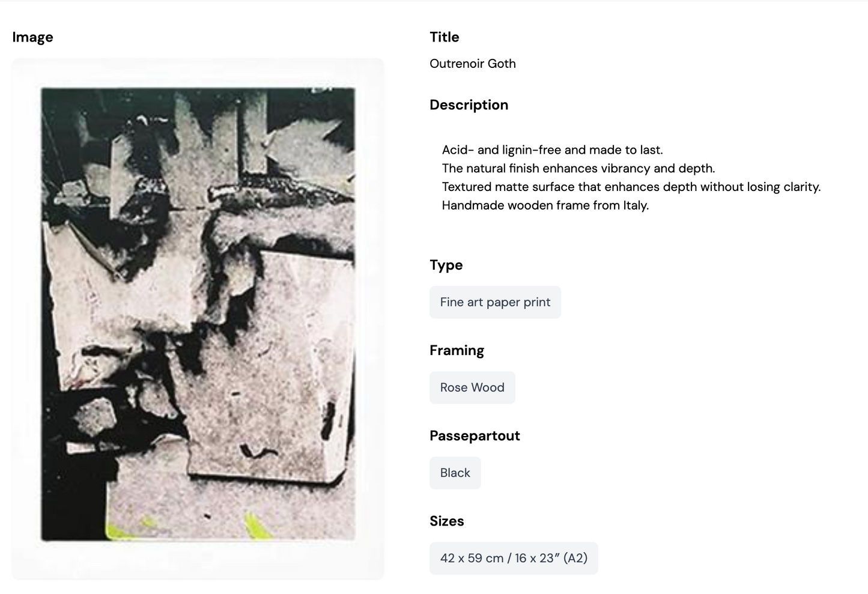868x594 pixels.
Task: Click the acid- and lignin-free description line
Action: (552, 150)
